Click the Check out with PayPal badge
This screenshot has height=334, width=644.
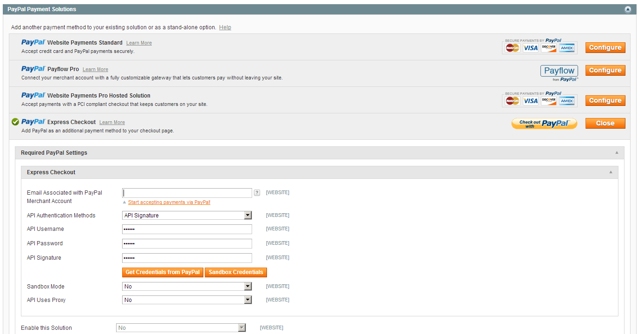pos(544,123)
